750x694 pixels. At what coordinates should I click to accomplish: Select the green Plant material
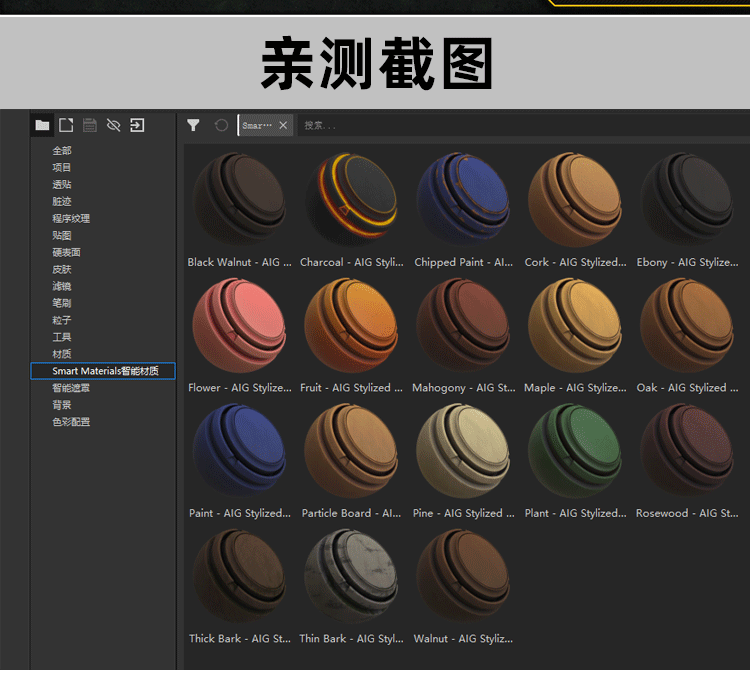coord(575,451)
